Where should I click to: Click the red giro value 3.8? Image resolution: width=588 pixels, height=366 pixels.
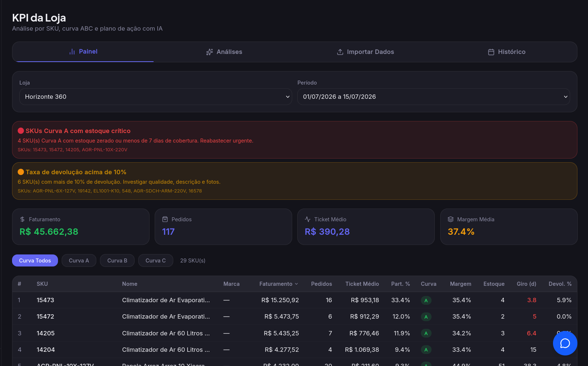(x=532, y=300)
